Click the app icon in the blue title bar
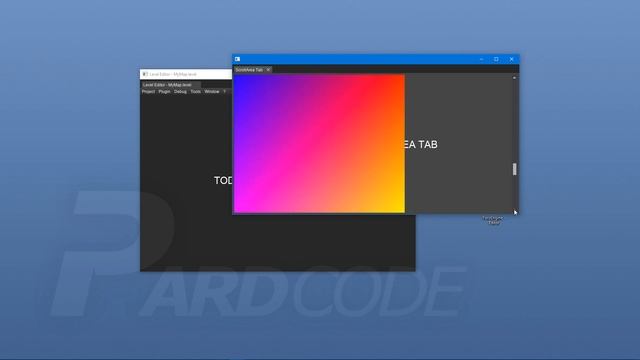This screenshot has height=360, width=640. point(238,59)
